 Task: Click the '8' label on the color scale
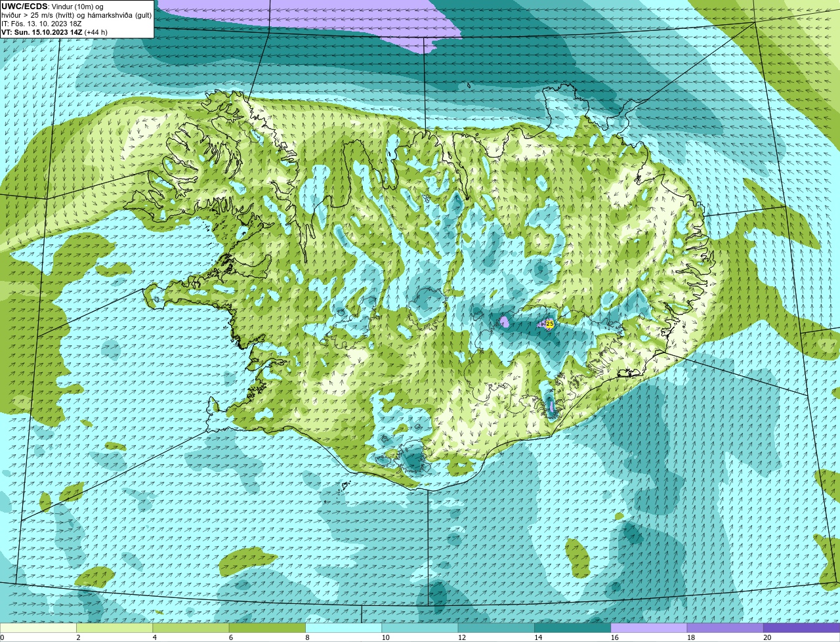click(307, 637)
